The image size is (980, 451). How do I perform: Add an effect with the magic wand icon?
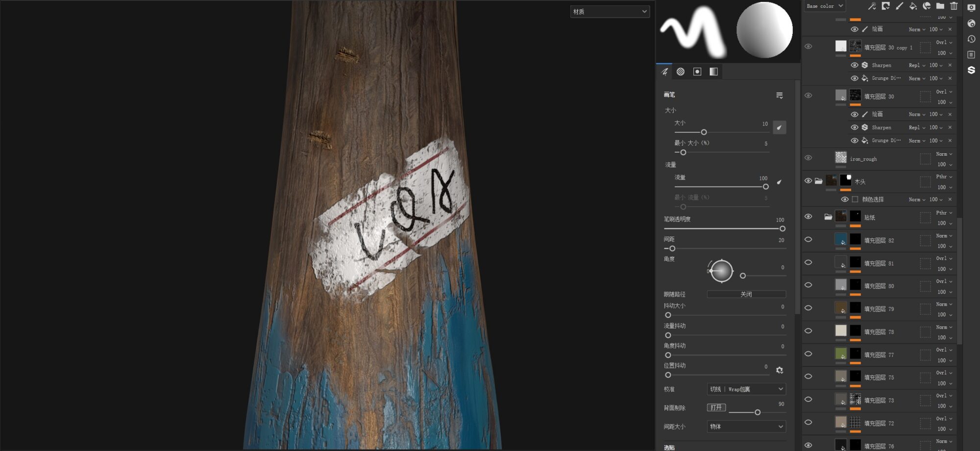pyautogui.click(x=872, y=6)
